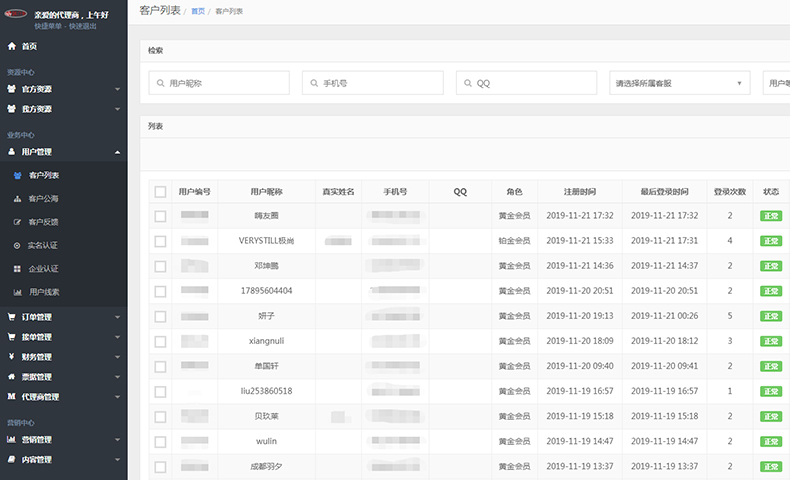The image size is (790, 480).
Task: Click the logo in the top-left corner
Action: pyautogui.click(x=16, y=16)
